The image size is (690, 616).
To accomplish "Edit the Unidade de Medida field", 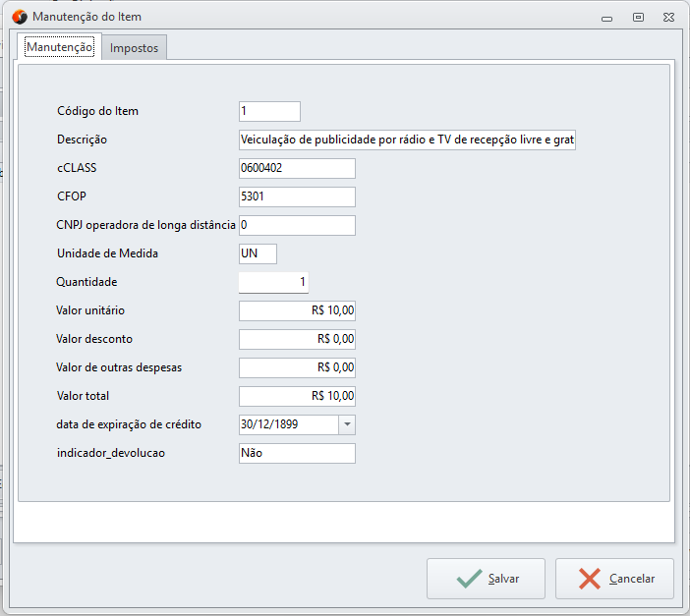I will pyautogui.click(x=258, y=254).
